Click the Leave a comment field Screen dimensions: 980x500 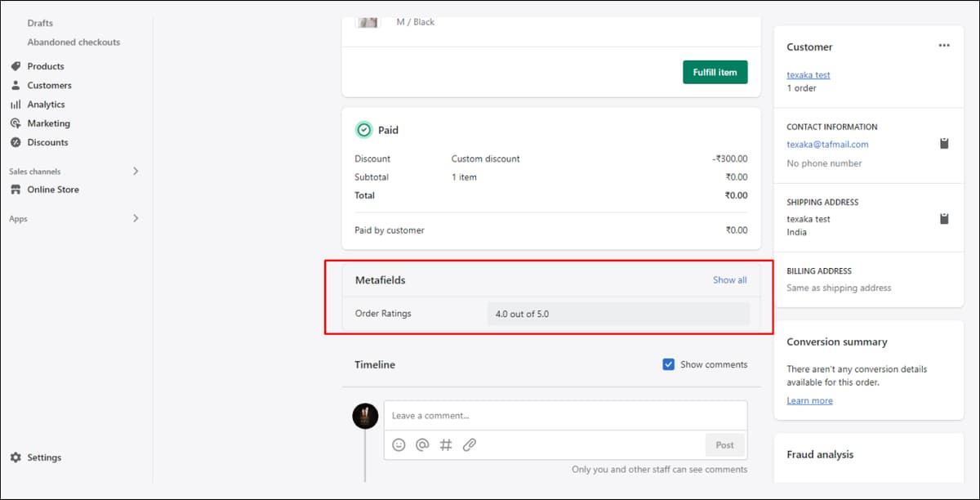[565, 416]
